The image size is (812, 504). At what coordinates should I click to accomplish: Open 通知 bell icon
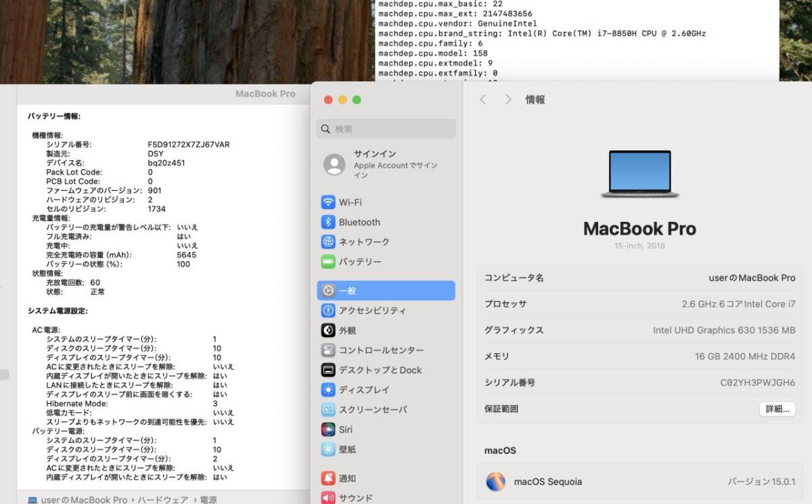coord(328,478)
